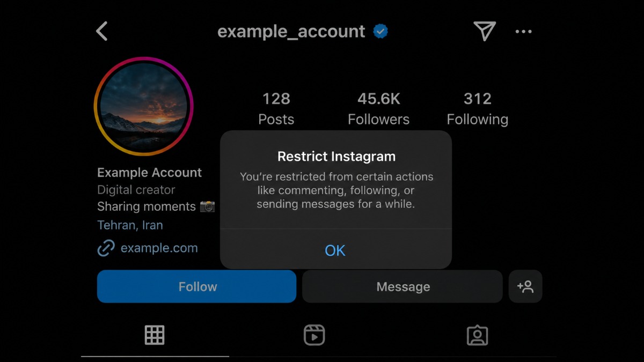644x362 pixels.
Task: Open the 312 Following list
Action: click(477, 108)
